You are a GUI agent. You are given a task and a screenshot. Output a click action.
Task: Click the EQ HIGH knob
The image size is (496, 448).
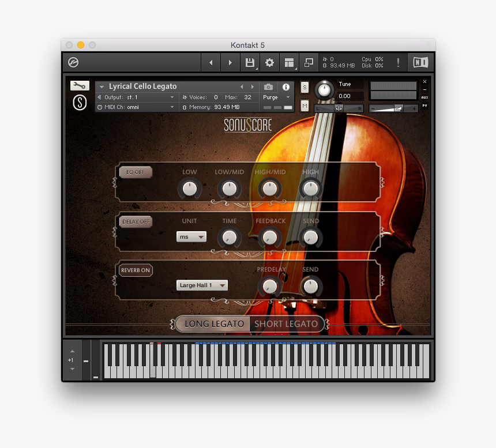click(x=310, y=189)
